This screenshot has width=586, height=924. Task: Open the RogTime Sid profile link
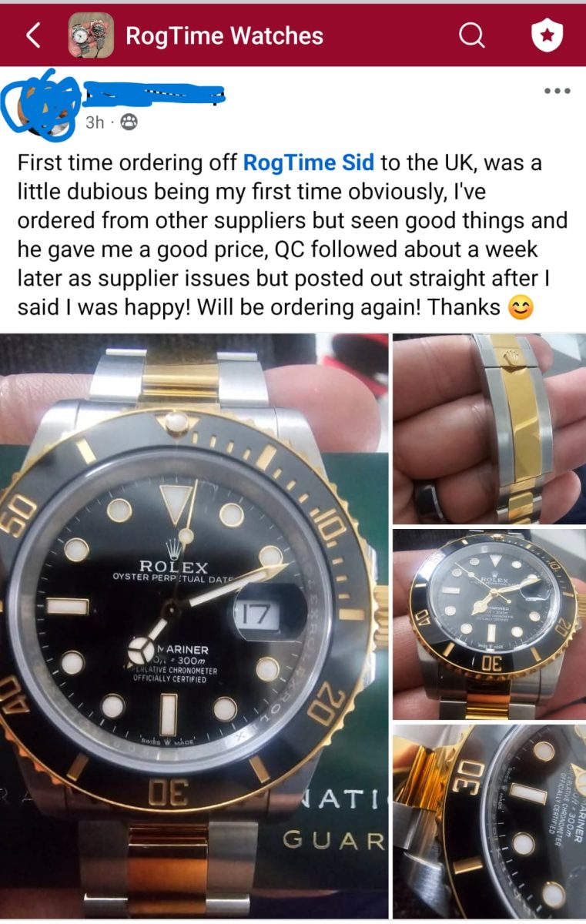point(309,162)
